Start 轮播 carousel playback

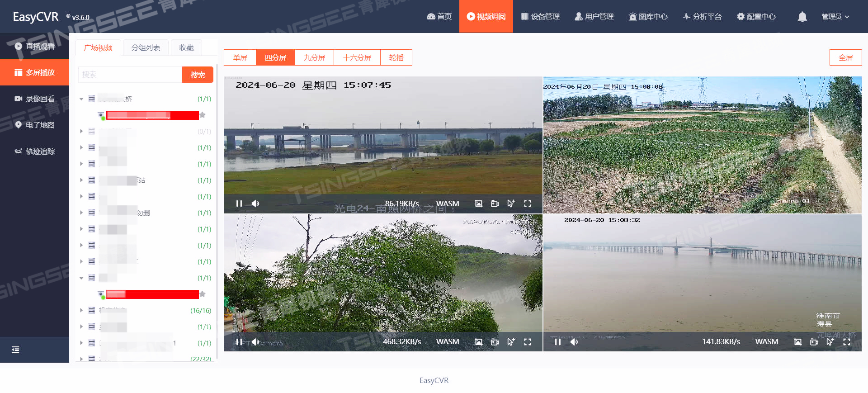click(x=396, y=57)
